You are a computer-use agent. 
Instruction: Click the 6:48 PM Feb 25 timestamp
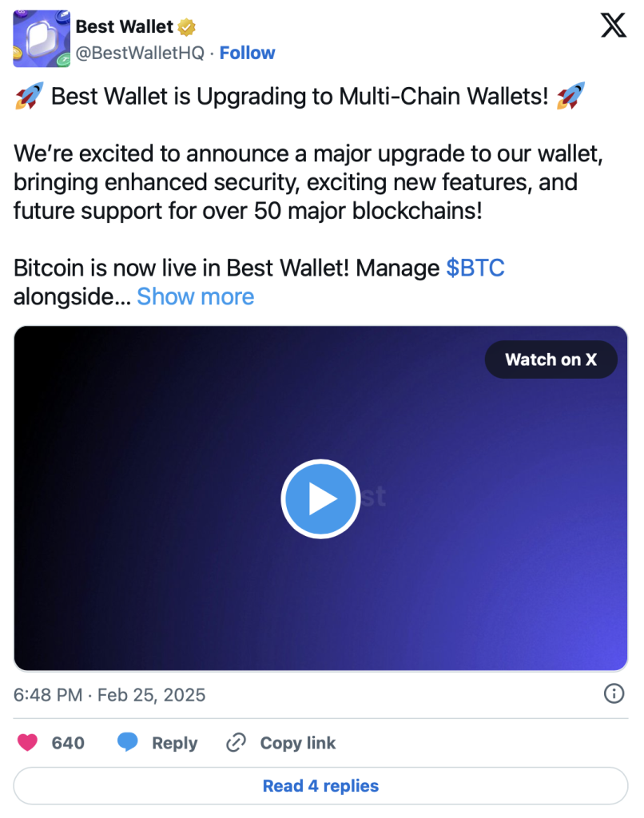point(109,695)
